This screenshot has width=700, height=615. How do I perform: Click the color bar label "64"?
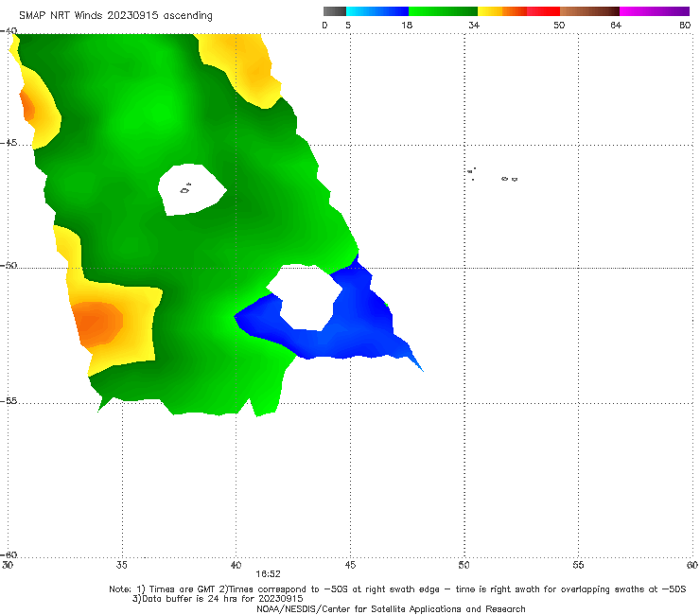(x=616, y=25)
